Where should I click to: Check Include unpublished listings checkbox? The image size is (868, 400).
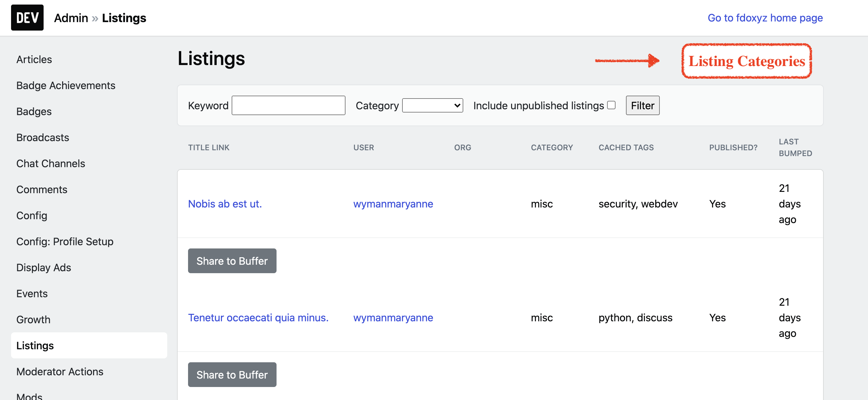tap(611, 105)
